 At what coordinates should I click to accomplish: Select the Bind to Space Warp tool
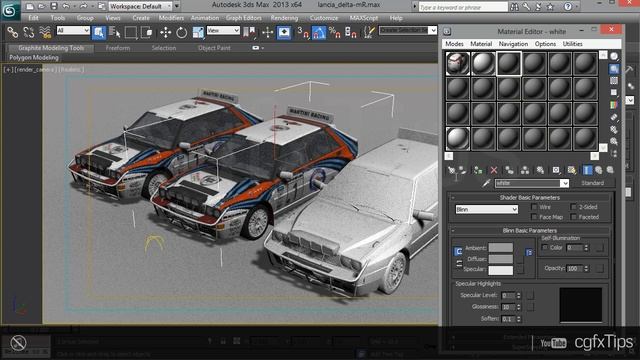pos(45,32)
